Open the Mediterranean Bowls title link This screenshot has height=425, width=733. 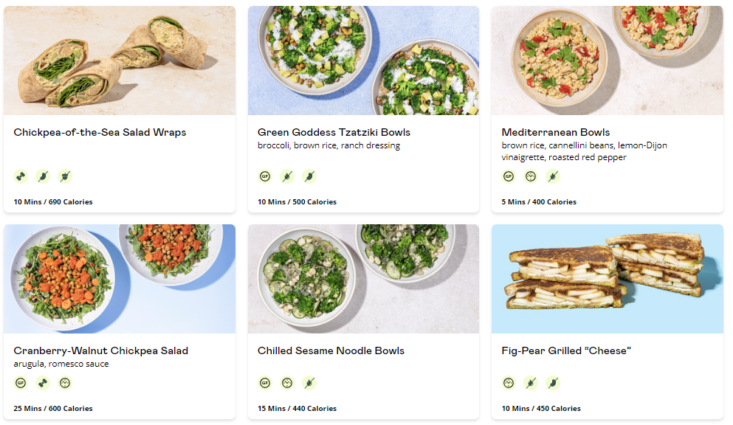point(556,132)
